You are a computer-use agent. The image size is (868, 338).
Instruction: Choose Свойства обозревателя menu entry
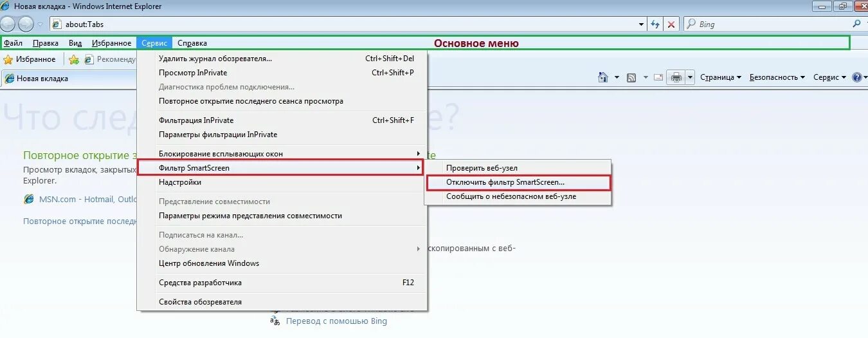282,302
